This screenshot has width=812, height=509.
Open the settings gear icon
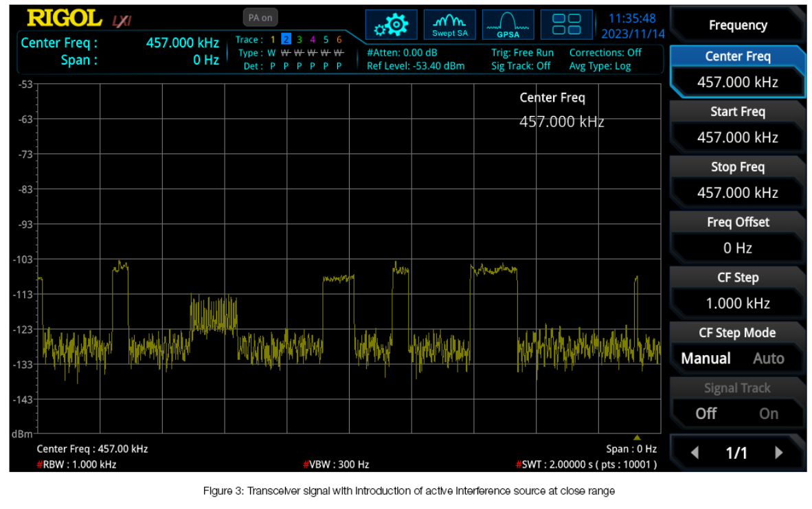(391, 25)
